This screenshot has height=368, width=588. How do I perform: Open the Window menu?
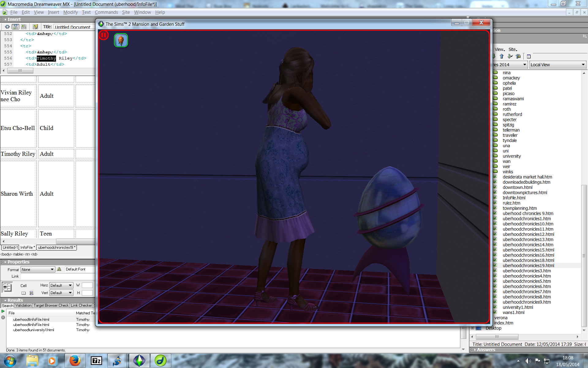(x=142, y=12)
